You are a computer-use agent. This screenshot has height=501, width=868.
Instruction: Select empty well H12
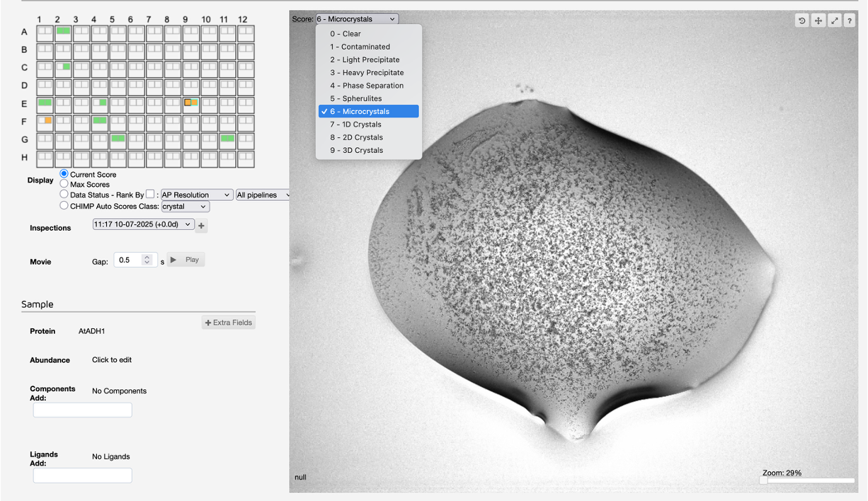click(246, 159)
